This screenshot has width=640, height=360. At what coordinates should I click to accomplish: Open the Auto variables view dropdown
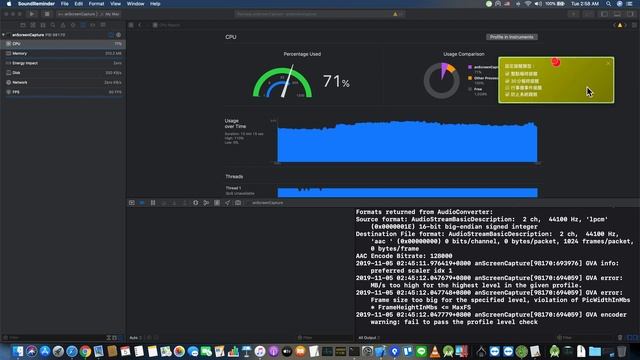pos(136,338)
